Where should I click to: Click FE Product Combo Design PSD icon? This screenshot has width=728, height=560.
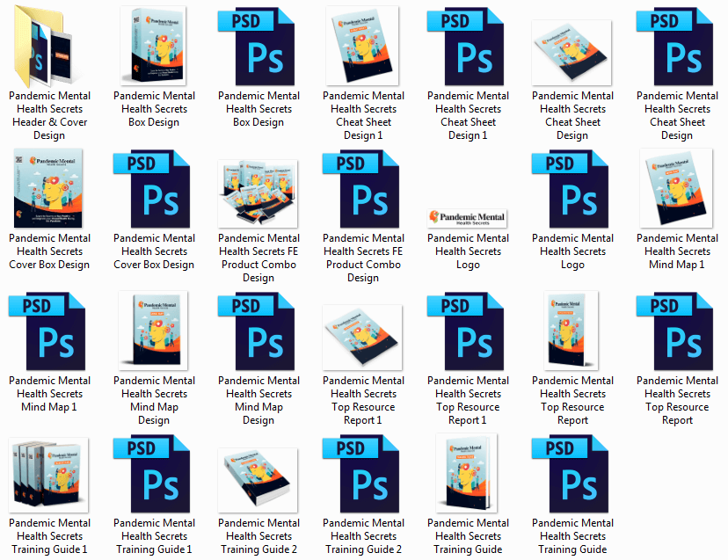point(361,188)
